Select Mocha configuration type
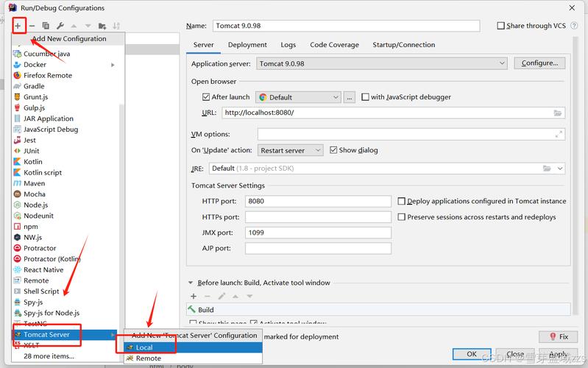The width and height of the screenshot is (588, 368). [x=34, y=194]
